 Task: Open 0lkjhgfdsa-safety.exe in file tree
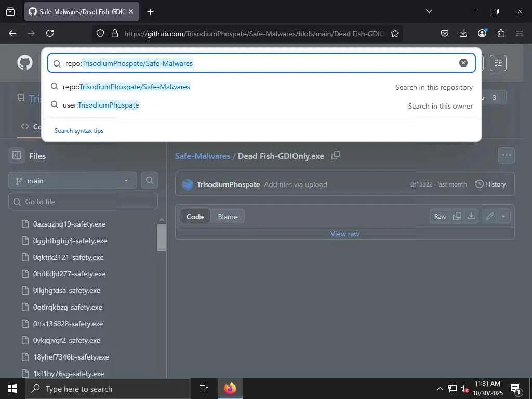click(x=66, y=290)
